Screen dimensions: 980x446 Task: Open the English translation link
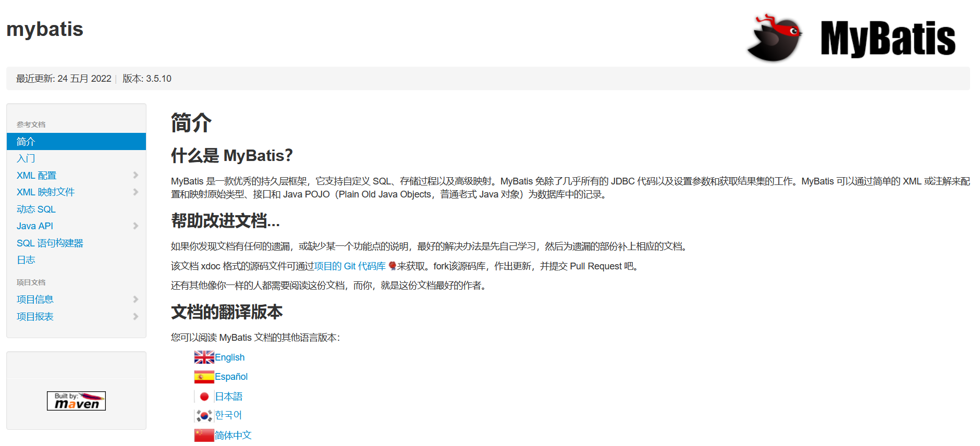tap(230, 357)
